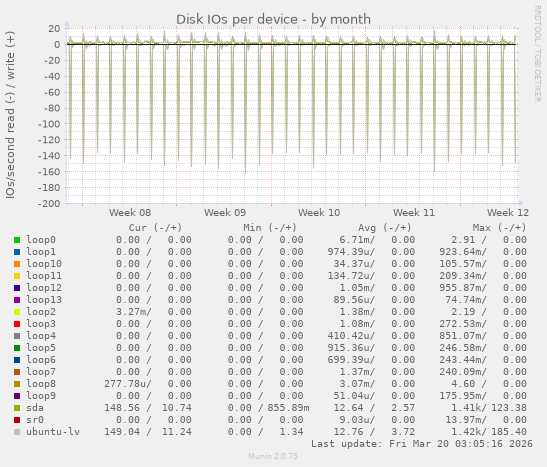Click the 'Week 09' axis label
547x467 pixels.
pyautogui.click(x=225, y=213)
